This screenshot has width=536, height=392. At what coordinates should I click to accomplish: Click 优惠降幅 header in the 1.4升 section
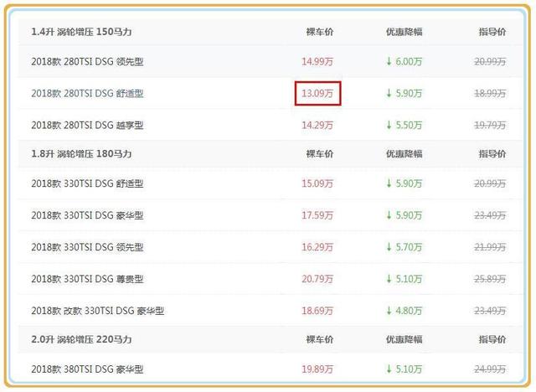click(x=404, y=32)
